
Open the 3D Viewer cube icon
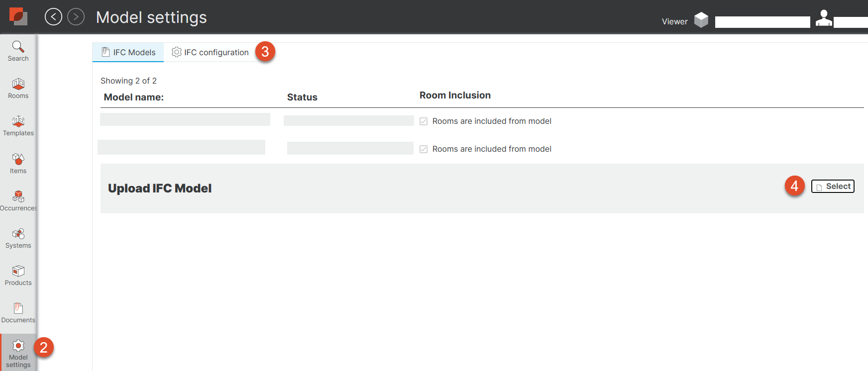[701, 20]
